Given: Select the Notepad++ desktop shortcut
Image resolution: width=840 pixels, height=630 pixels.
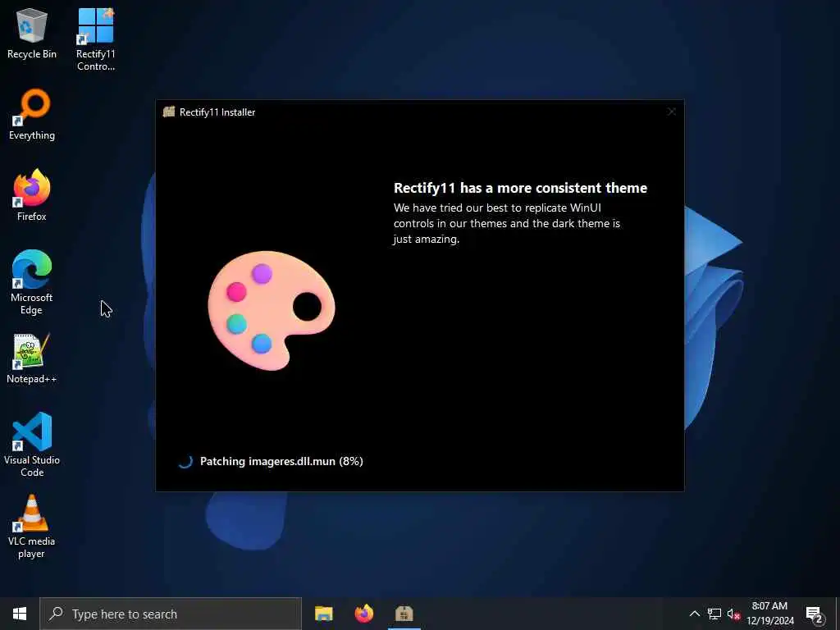Looking at the screenshot, I should (32, 358).
